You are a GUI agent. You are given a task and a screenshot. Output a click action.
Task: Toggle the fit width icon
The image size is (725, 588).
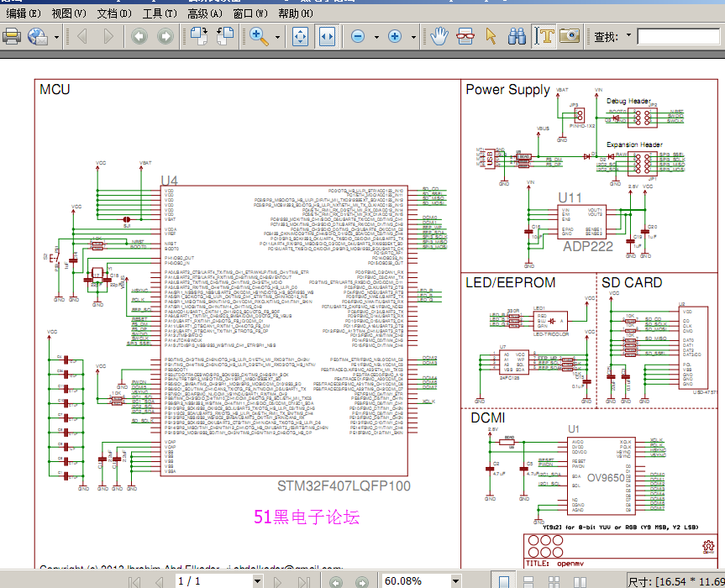[x=327, y=36]
